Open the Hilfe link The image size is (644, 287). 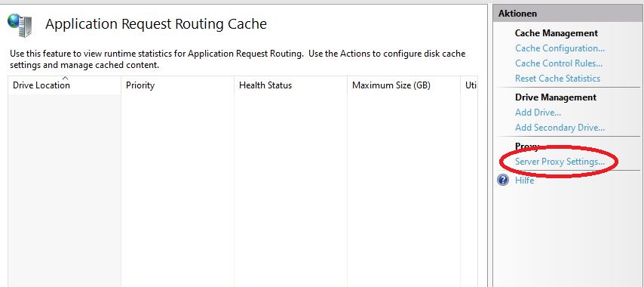pos(525,180)
